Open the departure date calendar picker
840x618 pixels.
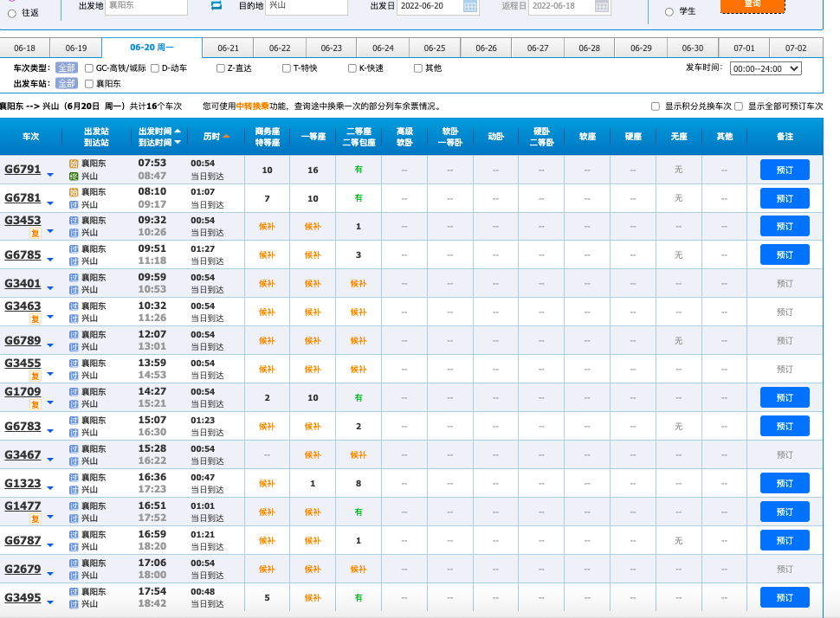point(470,6)
